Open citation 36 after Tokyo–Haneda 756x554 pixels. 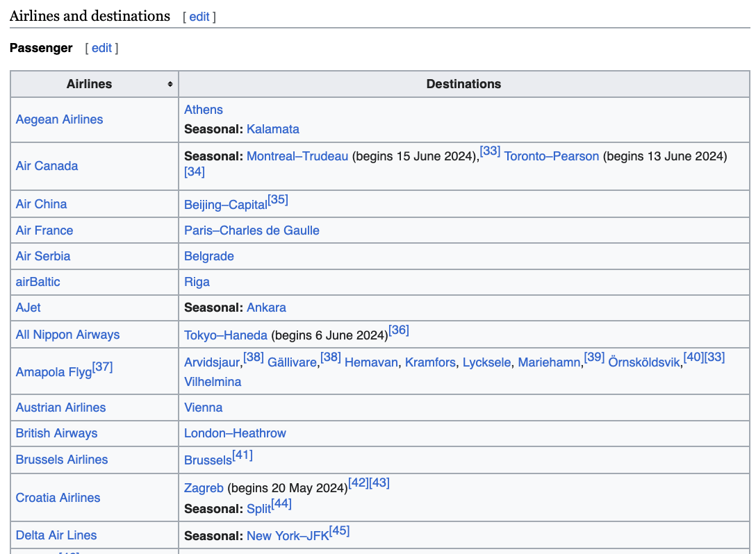point(400,330)
